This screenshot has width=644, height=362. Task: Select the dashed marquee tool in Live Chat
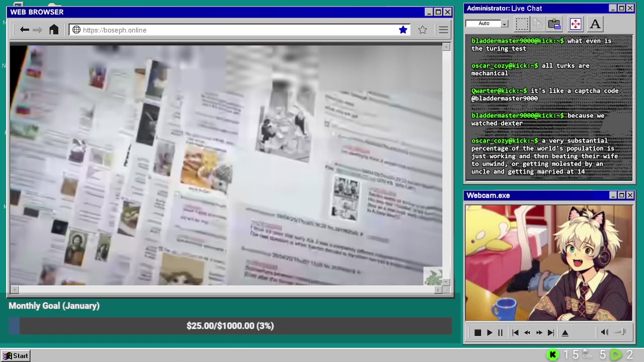(x=522, y=24)
